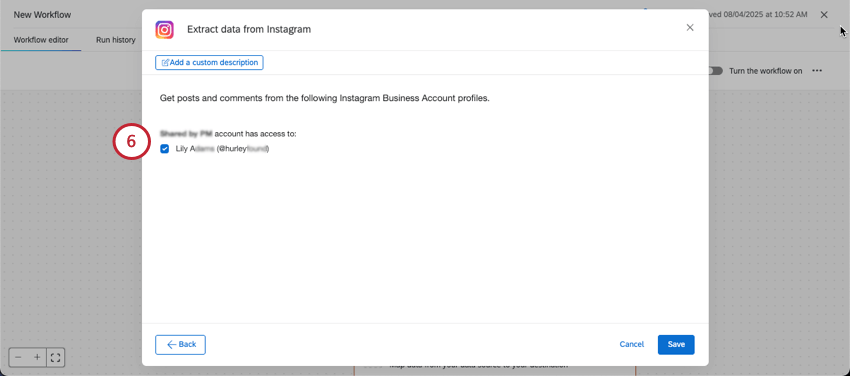Uncheck the Lily A. Instagram profile checkbox
Viewport: 850px width, 376px height.
(165, 149)
